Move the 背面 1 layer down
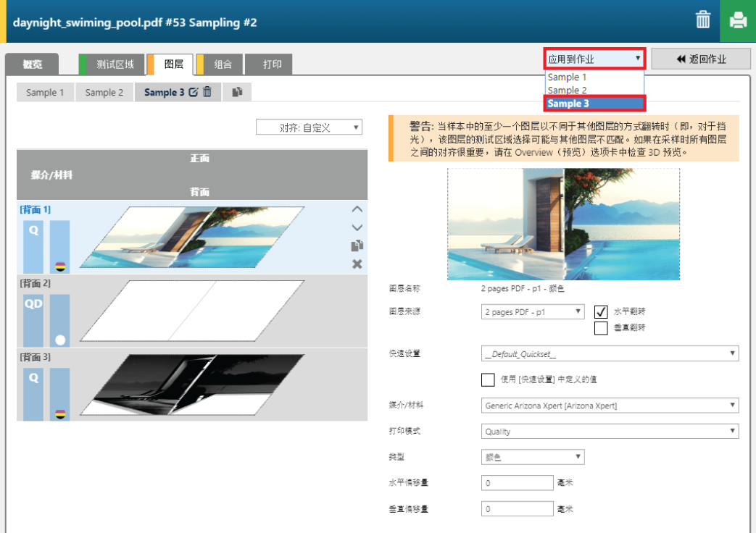The image size is (756, 533). click(357, 227)
